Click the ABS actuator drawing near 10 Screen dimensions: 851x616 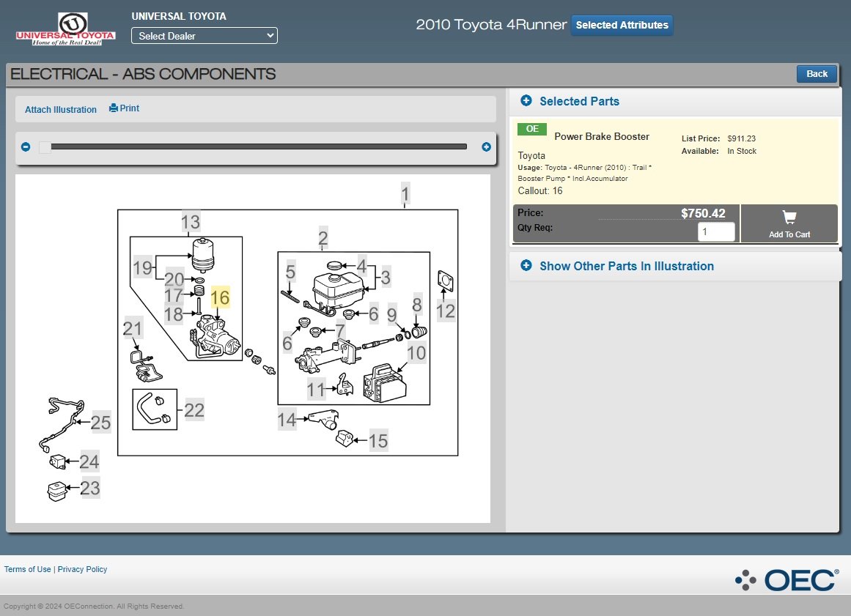tap(385, 383)
